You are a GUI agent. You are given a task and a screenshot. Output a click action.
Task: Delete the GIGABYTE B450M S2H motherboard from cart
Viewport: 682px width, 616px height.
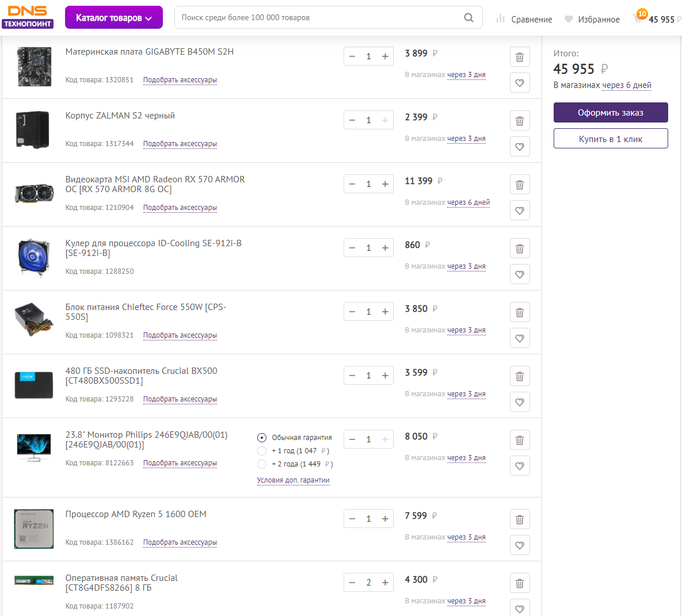click(520, 57)
